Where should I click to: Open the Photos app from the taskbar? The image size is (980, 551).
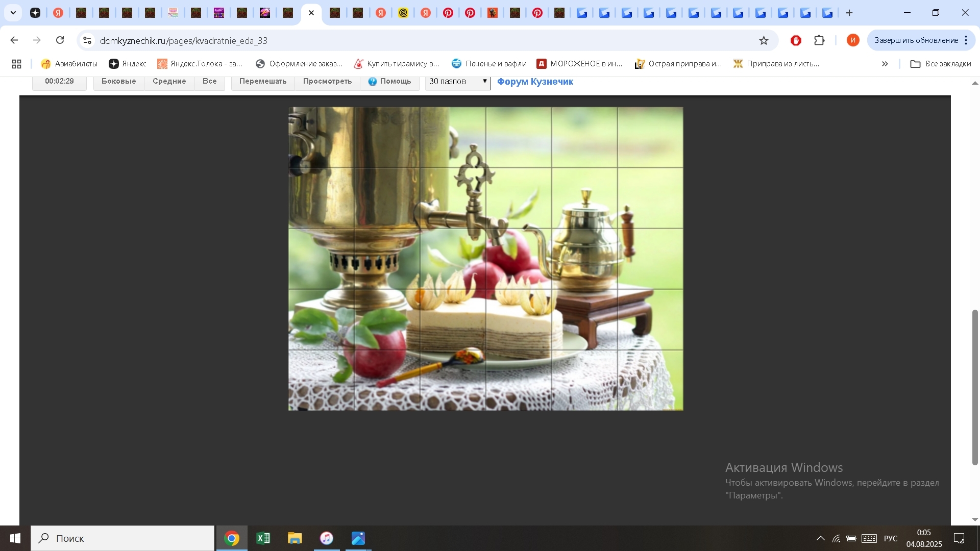(x=358, y=538)
